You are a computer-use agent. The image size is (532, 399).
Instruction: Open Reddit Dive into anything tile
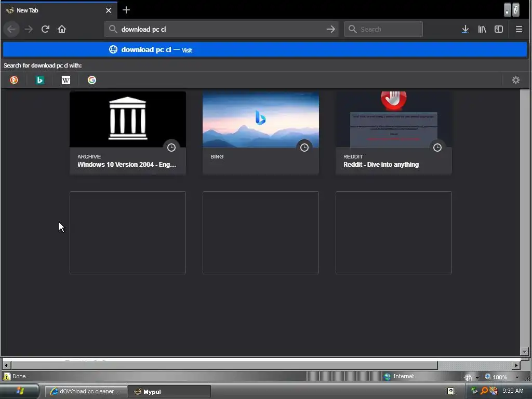394,133
